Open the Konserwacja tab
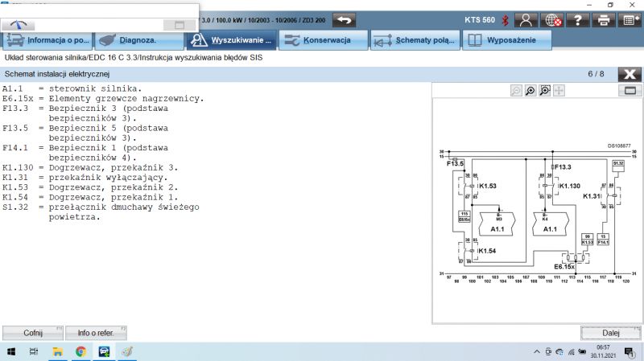644x361 pixels. pyautogui.click(x=324, y=40)
